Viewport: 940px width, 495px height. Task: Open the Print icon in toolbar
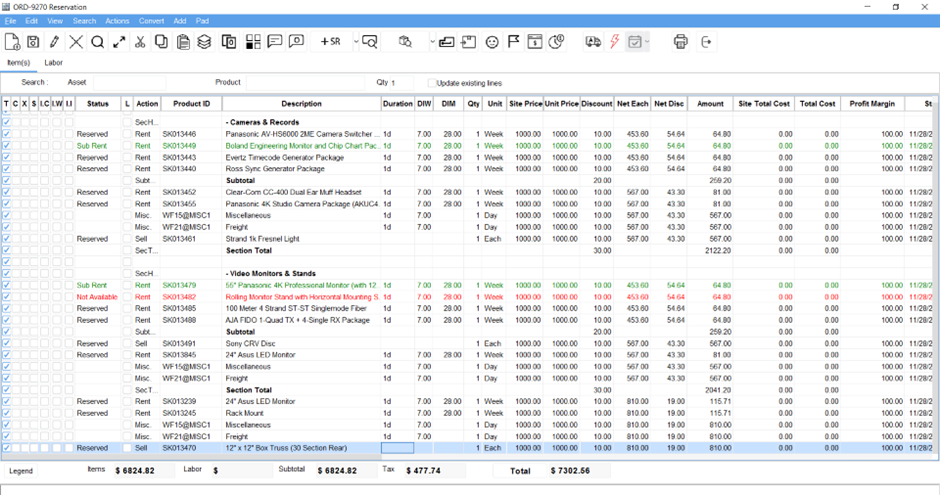click(x=681, y=42)
